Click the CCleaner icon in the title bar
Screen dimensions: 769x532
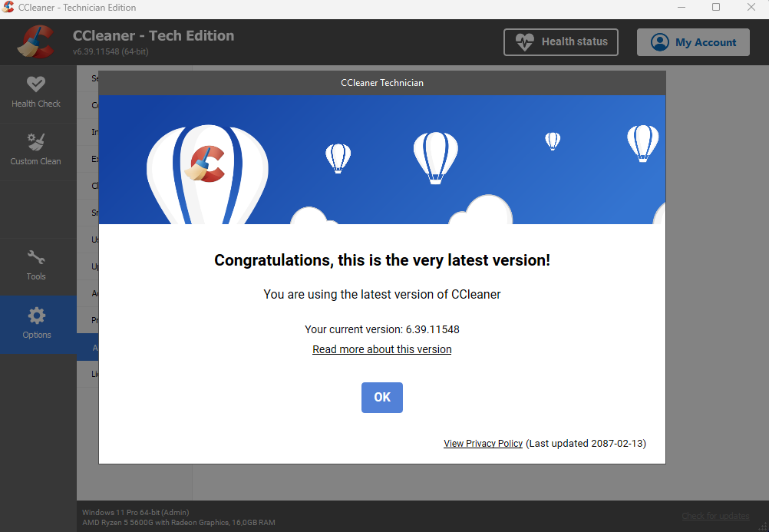point(8,8)
